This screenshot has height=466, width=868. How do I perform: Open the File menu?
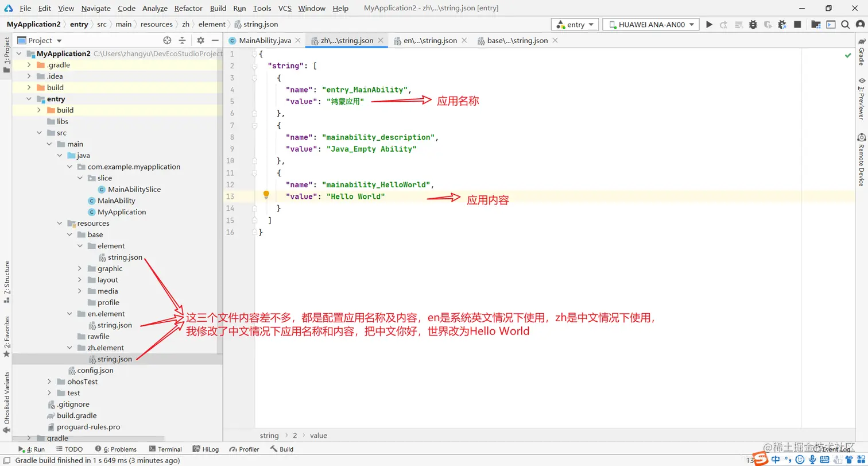(25, 8)
